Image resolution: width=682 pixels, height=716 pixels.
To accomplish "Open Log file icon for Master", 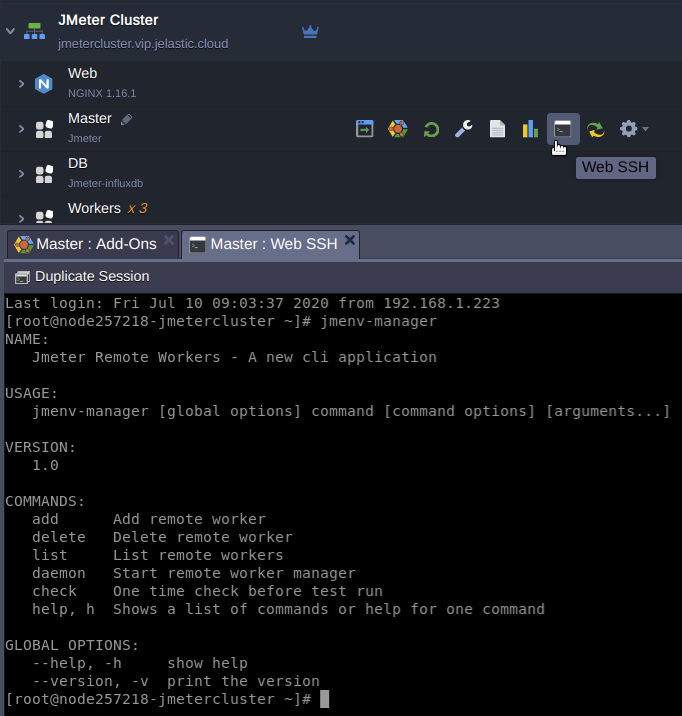I will click(x=497, y=129).
